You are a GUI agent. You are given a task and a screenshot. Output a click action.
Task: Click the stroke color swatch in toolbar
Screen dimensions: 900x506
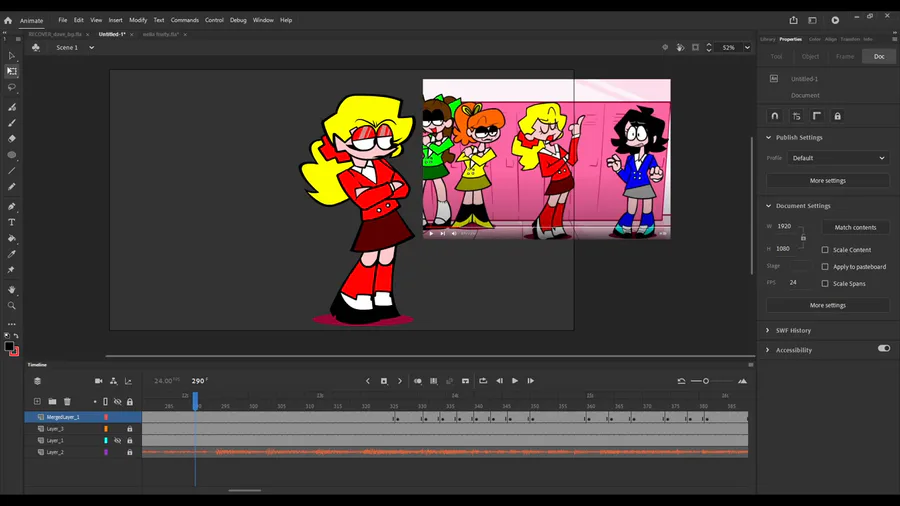pyautogui.click(x=14, y=351)
